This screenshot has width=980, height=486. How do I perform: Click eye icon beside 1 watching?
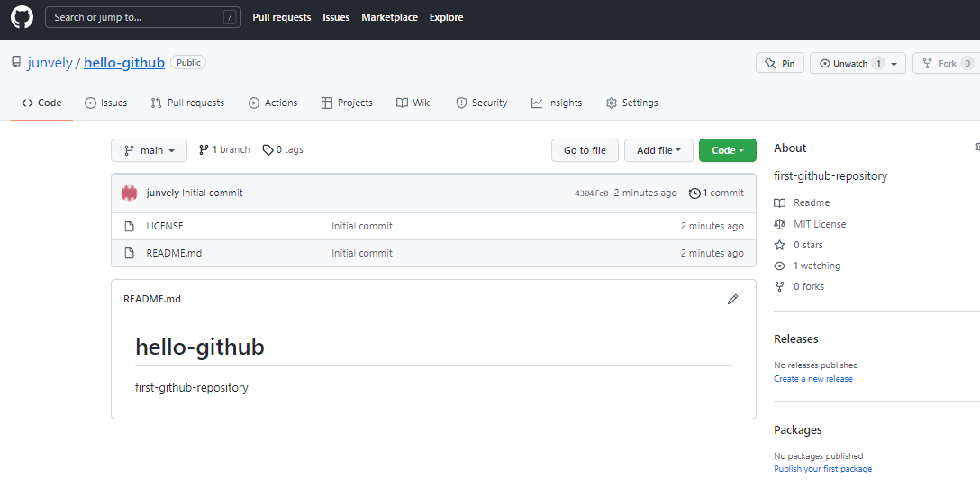779,265
